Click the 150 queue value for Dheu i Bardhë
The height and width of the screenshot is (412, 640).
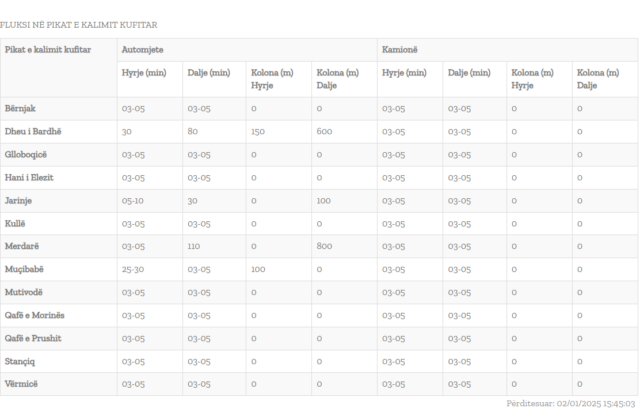click(x=258, y=131)
